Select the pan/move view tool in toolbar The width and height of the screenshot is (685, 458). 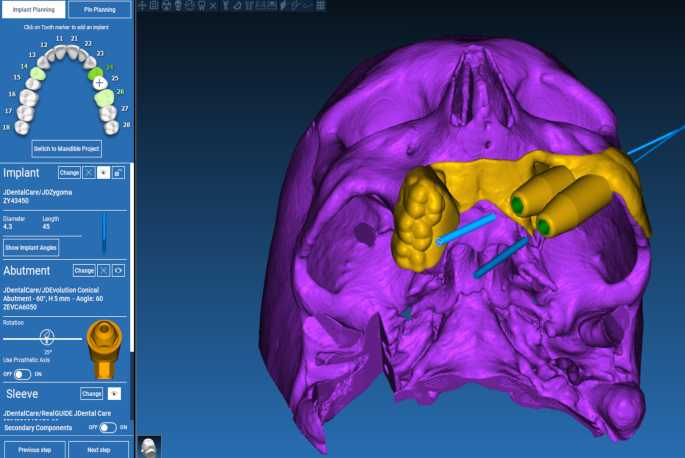142,5
